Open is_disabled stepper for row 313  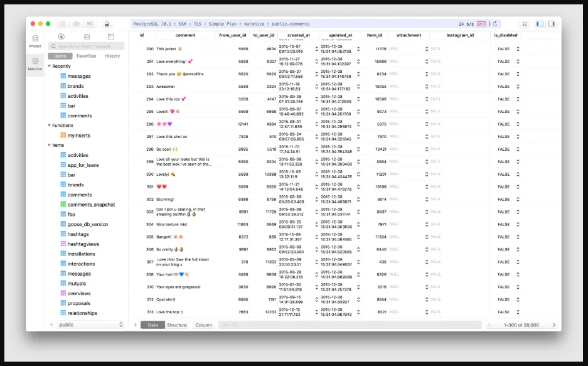point(518,312)
